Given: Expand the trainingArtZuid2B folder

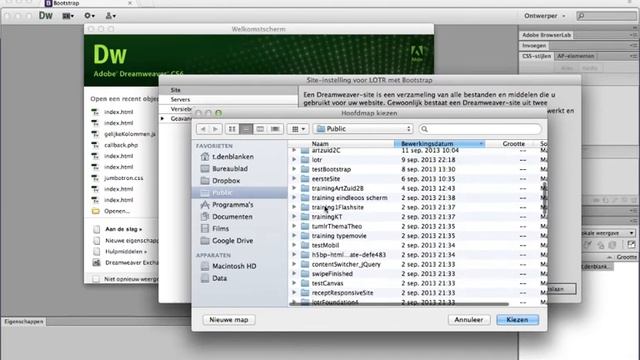Looking at the screenshot, I should tap(294, 188).
